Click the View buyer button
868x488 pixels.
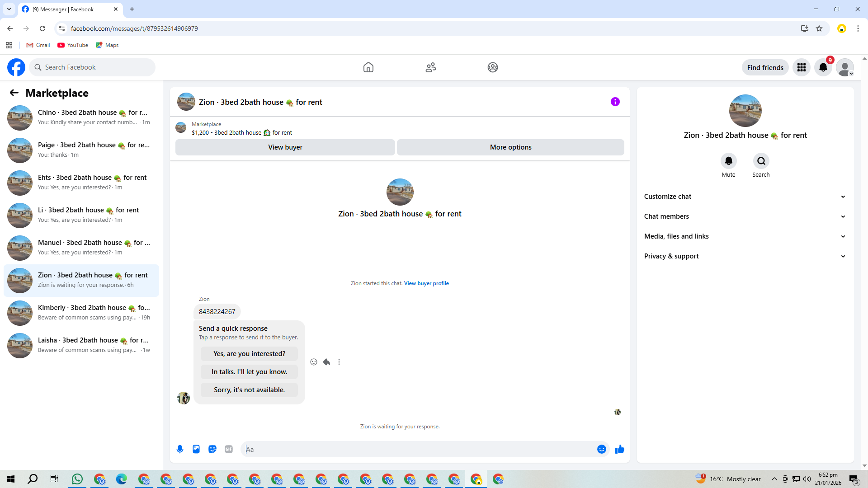285,147
